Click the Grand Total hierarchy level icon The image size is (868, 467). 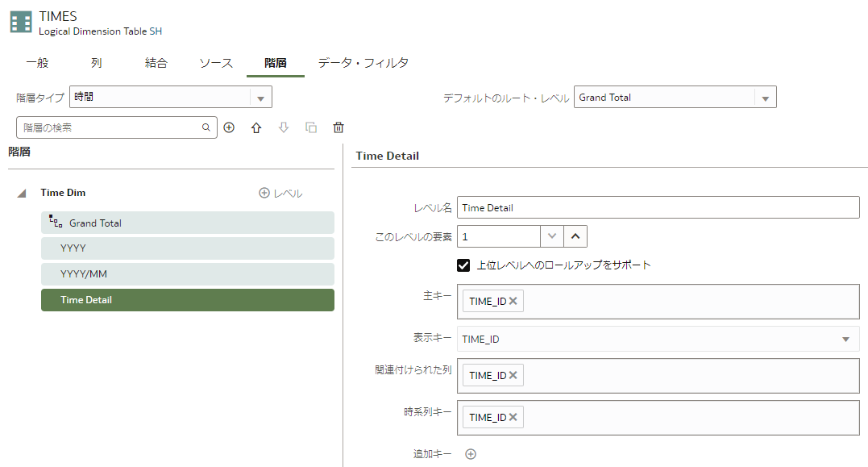click(56, 222)
